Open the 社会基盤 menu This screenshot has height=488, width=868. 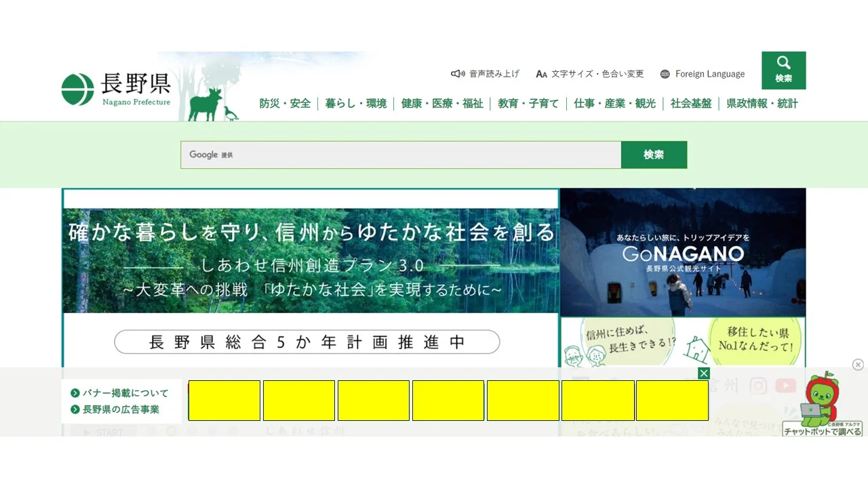(x=691, y=104)
